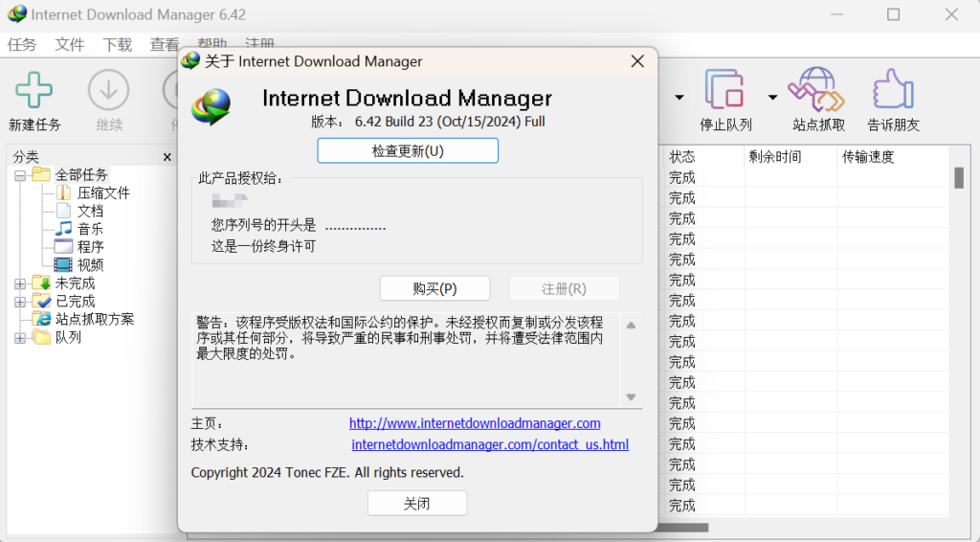Open the 任务 menu
The width and height of the screenshot is (980, 542).
point(22,45)
